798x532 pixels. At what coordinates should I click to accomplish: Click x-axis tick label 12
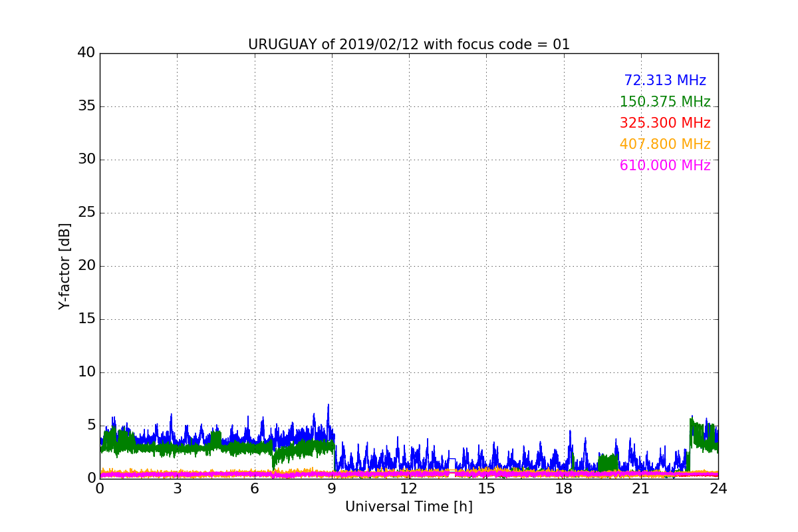click(409, 489)
